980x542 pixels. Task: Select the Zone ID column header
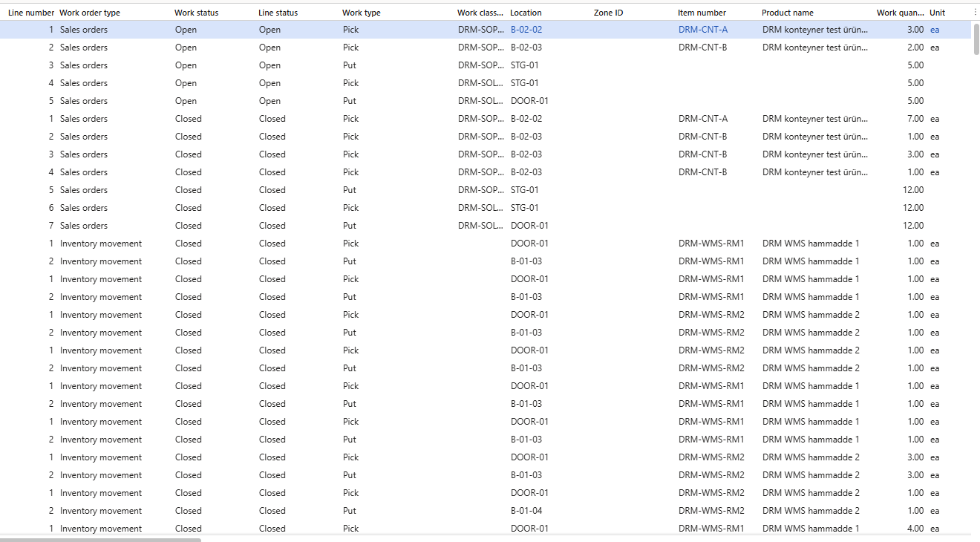(x=608, y=13)
